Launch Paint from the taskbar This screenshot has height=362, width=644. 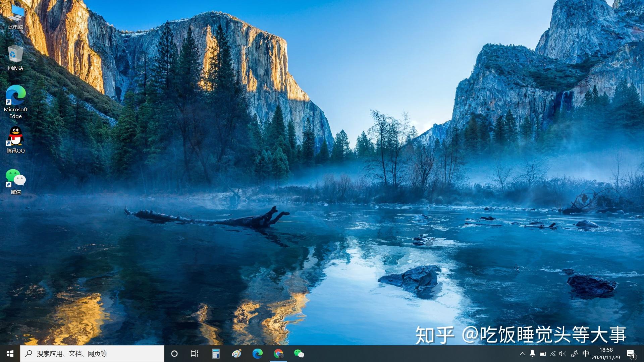[236, 354]
